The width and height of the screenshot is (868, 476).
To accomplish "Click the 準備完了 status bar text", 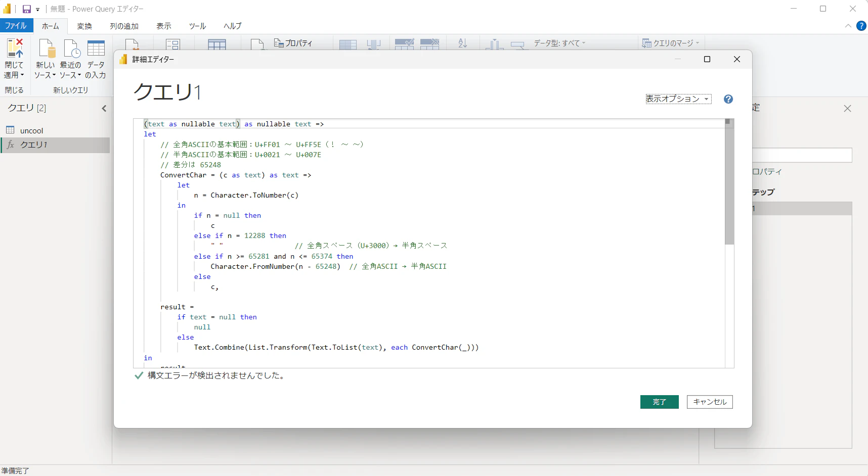I will [15, 470].
